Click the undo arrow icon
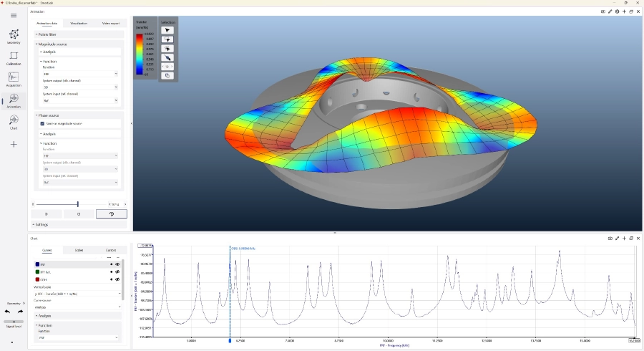 7,312
